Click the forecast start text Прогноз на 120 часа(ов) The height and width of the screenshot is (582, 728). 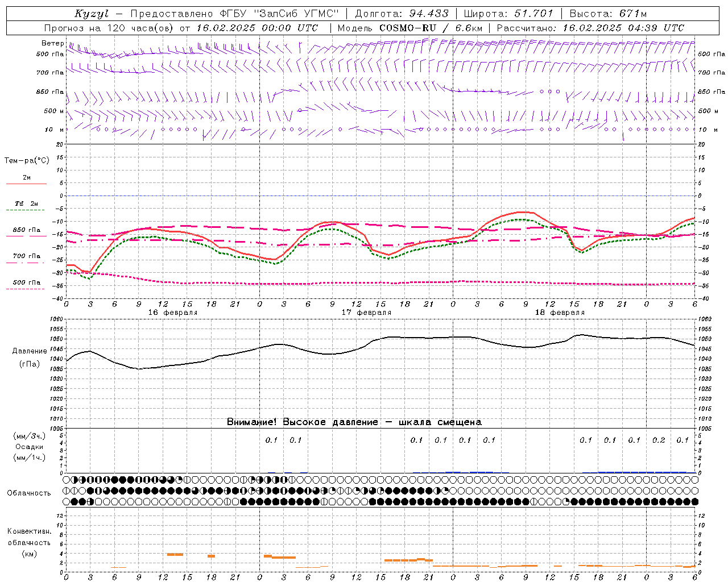point(109,28)
